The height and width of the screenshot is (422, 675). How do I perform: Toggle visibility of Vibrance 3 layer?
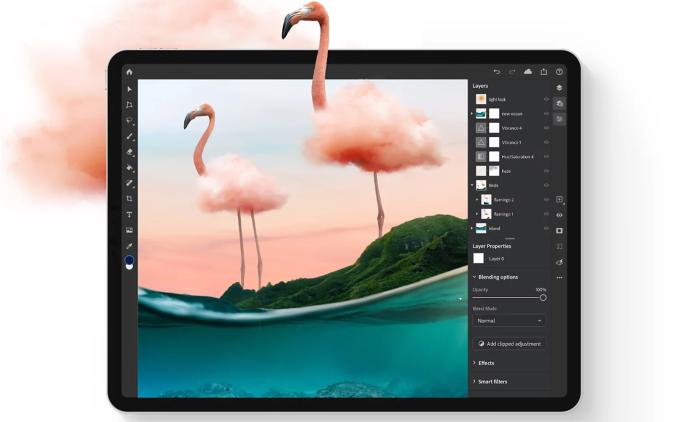546,142
